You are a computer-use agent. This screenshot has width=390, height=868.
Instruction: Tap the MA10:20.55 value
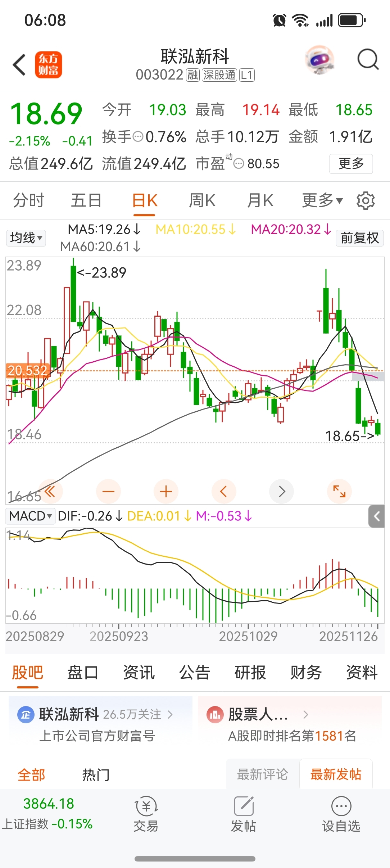196,229
